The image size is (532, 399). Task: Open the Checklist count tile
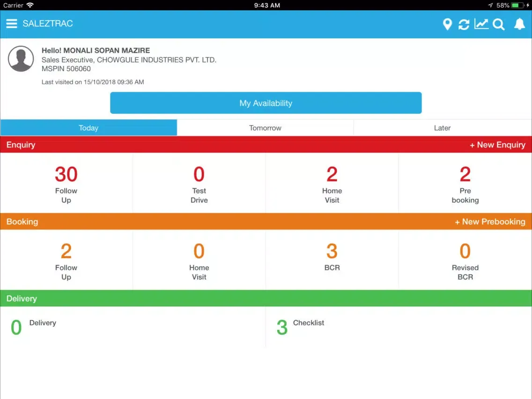click(399, 327)
